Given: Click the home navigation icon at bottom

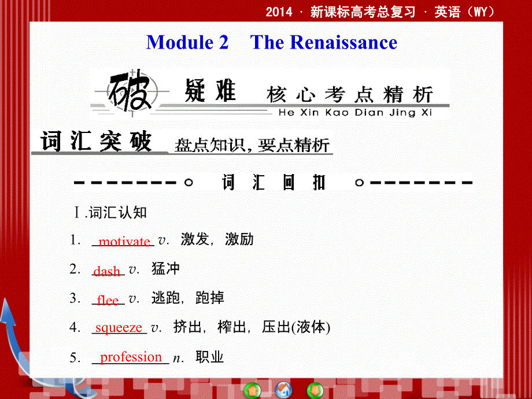Looking at the screenshot, I should [x=283, y=389].
